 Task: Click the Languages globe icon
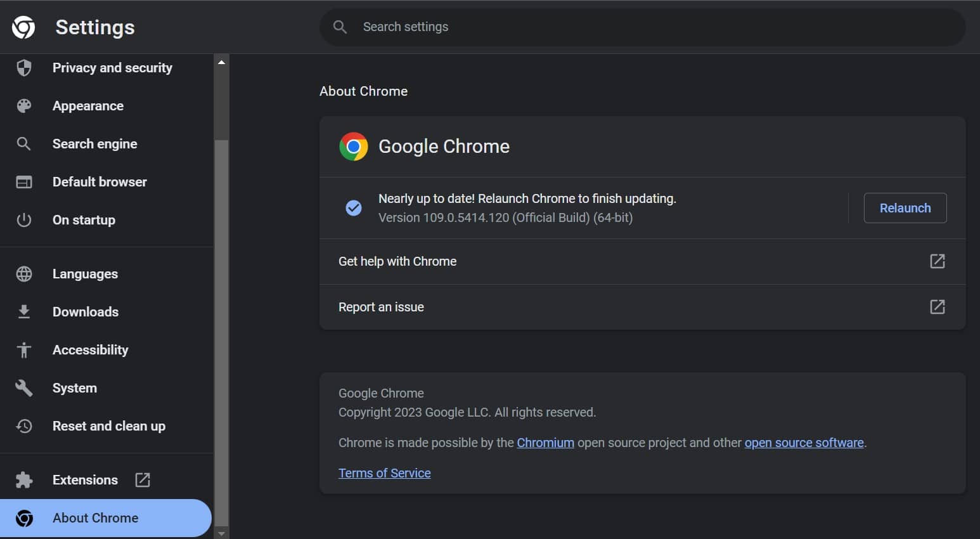(x=23, y=273)
